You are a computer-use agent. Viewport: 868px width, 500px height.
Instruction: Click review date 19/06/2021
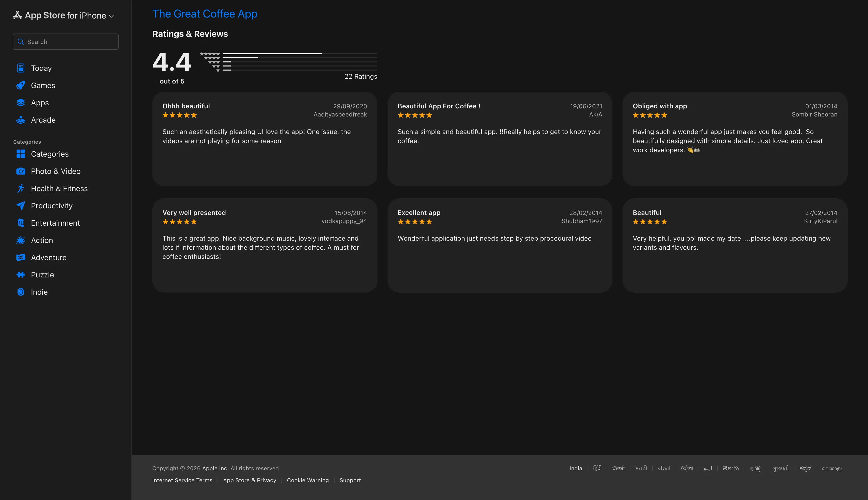tap(586, 106)
